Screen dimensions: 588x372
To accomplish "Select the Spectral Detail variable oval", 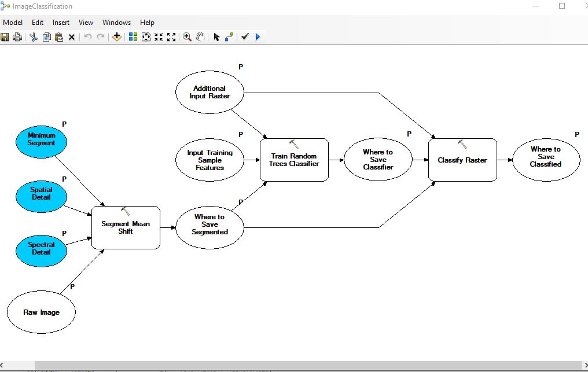I will (41, 251).
